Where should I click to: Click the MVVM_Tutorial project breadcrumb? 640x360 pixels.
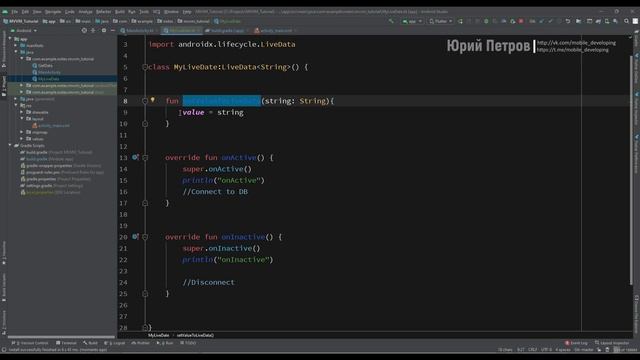pyautogui.click(x=21, y=21)
